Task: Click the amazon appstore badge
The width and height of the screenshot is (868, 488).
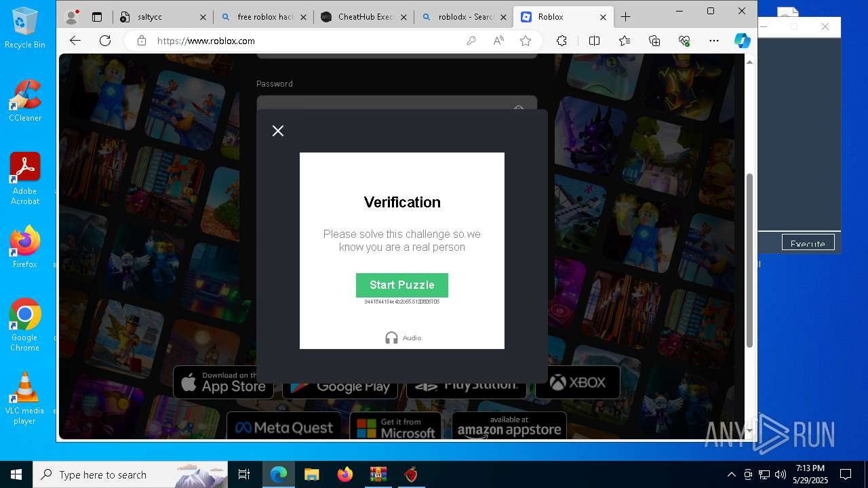Action: click(509, 427)
